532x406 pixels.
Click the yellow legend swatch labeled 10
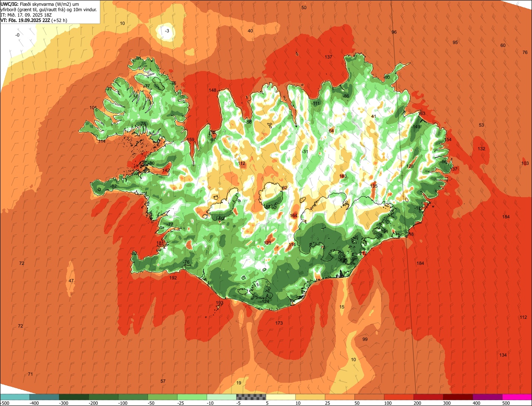[310, 397]
